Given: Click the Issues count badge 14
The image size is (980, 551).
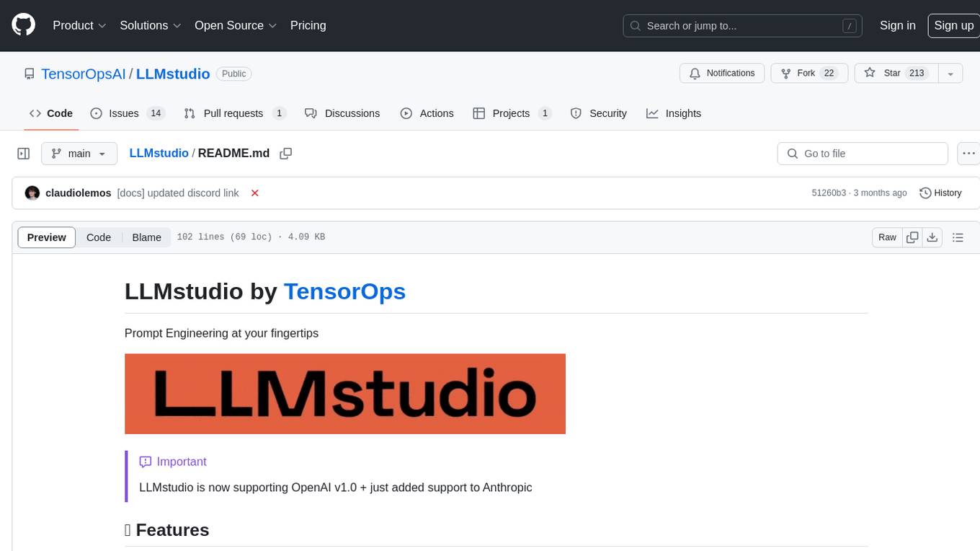Looking at the screenshot, I should pyautogui.click(x=155, y=113).
